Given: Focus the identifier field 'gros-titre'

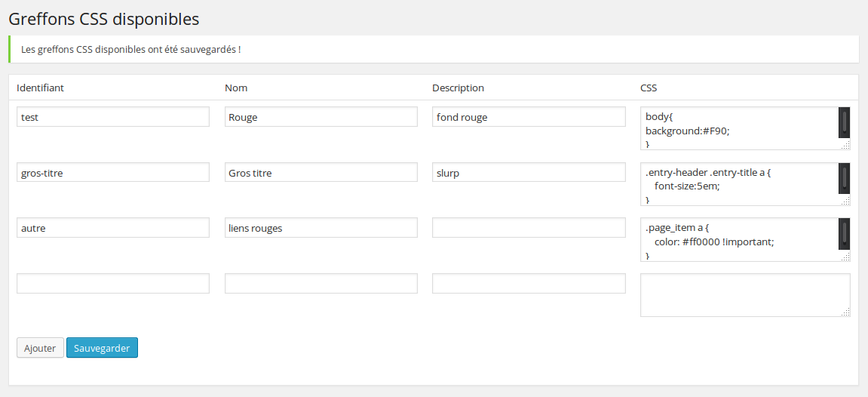Looking at the screenshot, I should [113, 172].
